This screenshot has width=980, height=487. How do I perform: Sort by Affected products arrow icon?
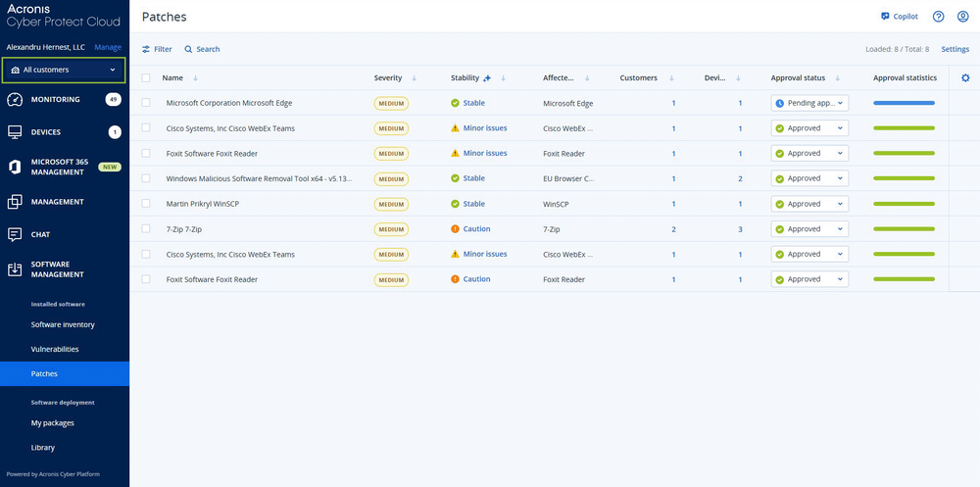point(587,78)
